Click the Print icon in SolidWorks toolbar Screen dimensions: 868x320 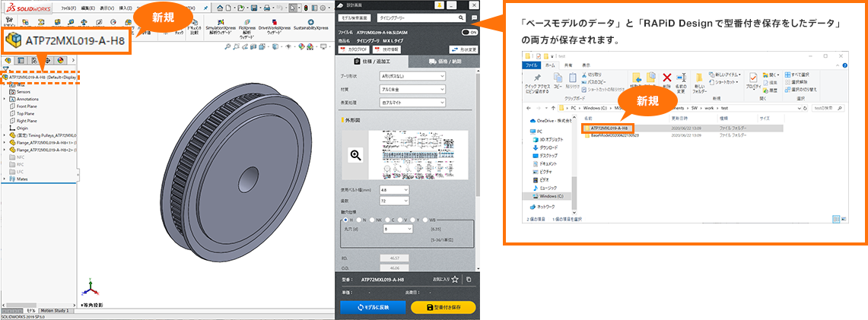tap(267, 8)
